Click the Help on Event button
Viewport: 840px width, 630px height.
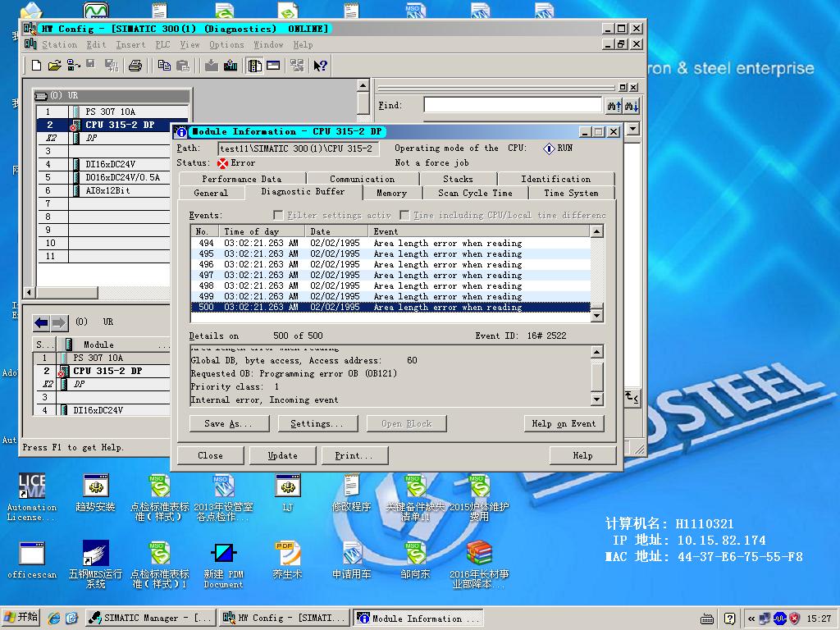click(x=564, y=424)
